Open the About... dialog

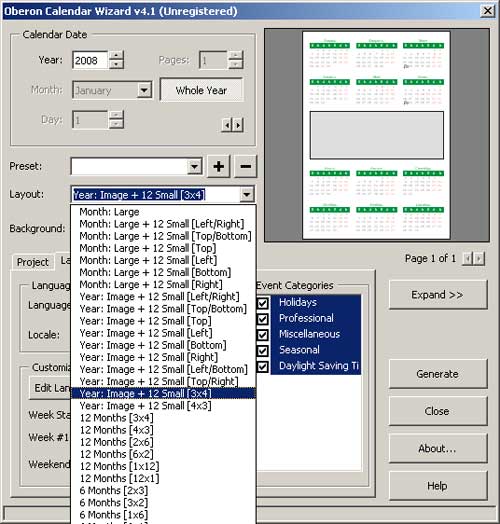tap(438, 448)
